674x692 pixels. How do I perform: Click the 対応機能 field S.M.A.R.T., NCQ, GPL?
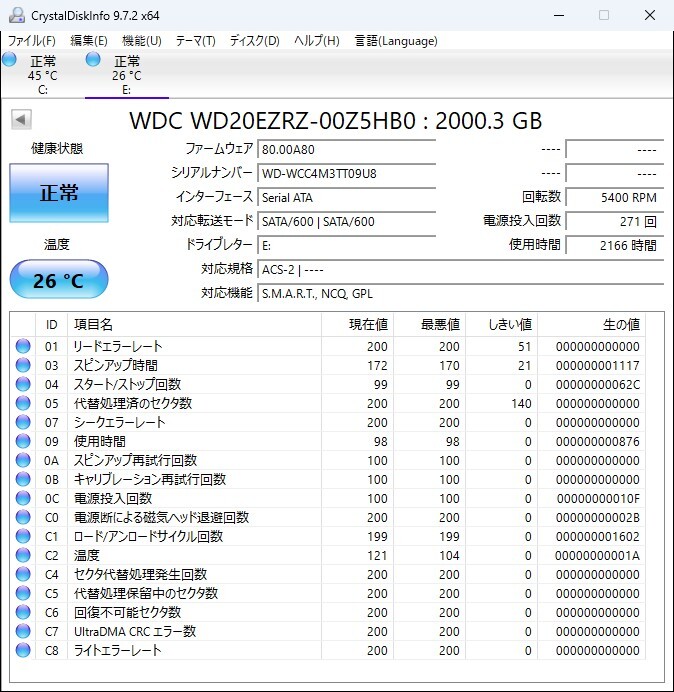click(x=461, y=293)
